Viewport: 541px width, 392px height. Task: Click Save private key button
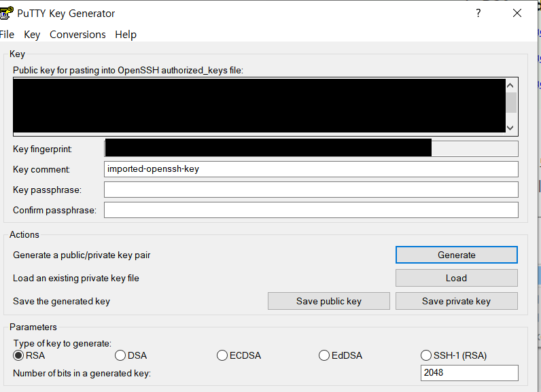point(457,301)
